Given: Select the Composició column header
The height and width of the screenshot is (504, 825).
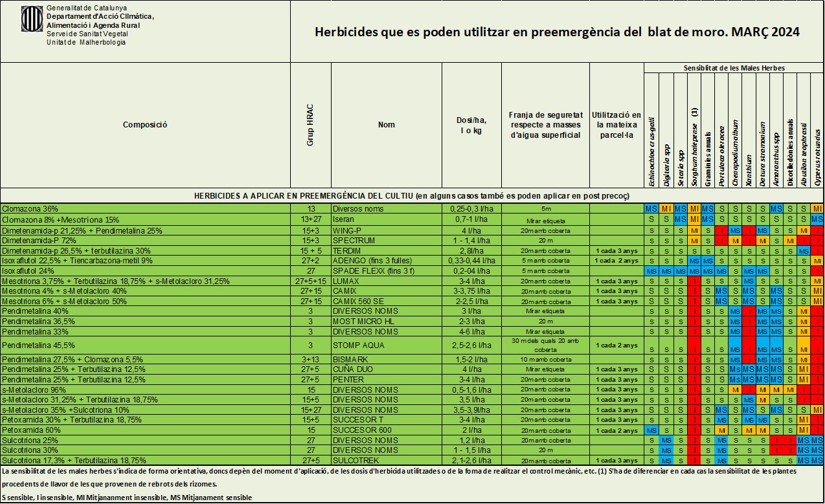Looking at the screenshot, I should point(145,125).
